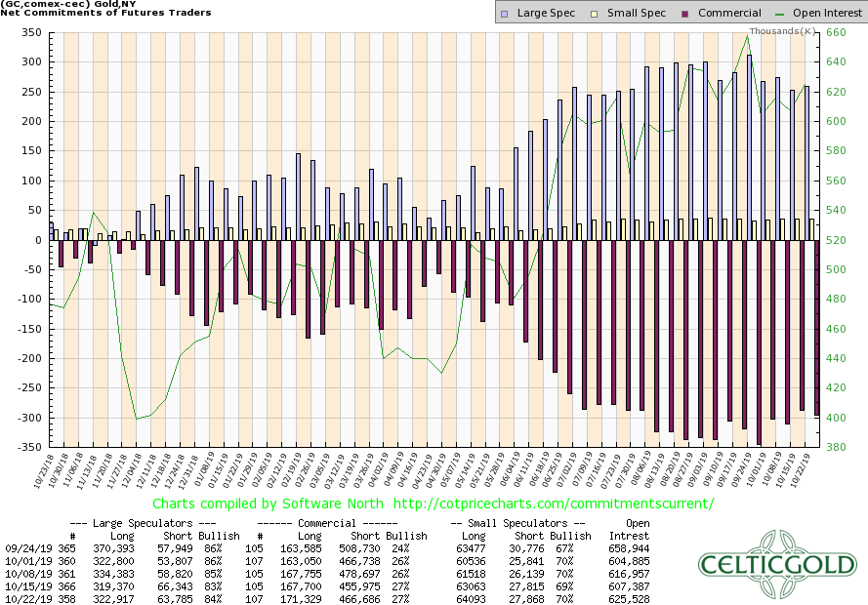Click the blue Large Spec legend swatch

pos(502,14)
